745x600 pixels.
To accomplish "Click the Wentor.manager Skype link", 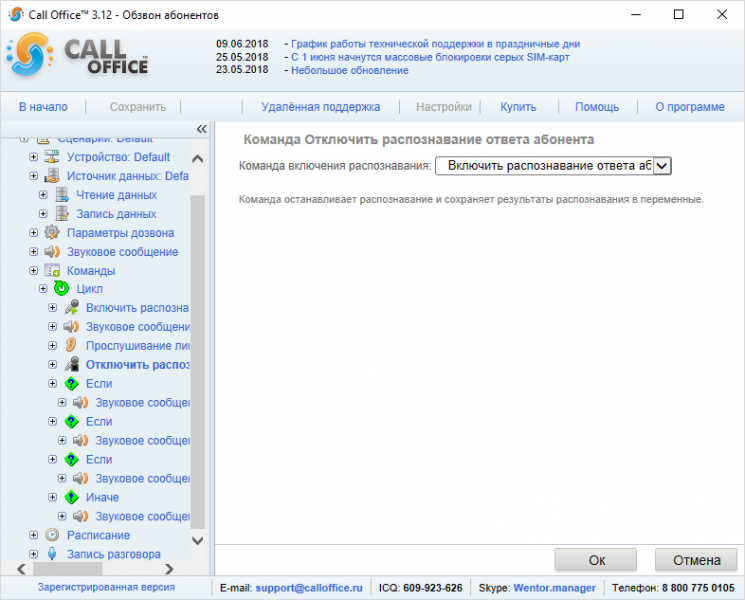I will 554,588.
